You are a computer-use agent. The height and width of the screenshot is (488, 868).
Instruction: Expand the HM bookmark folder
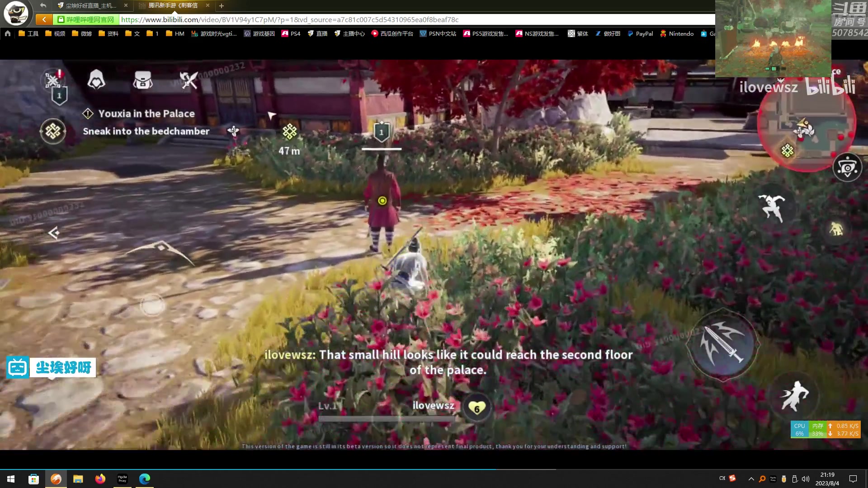click(175, 33)
